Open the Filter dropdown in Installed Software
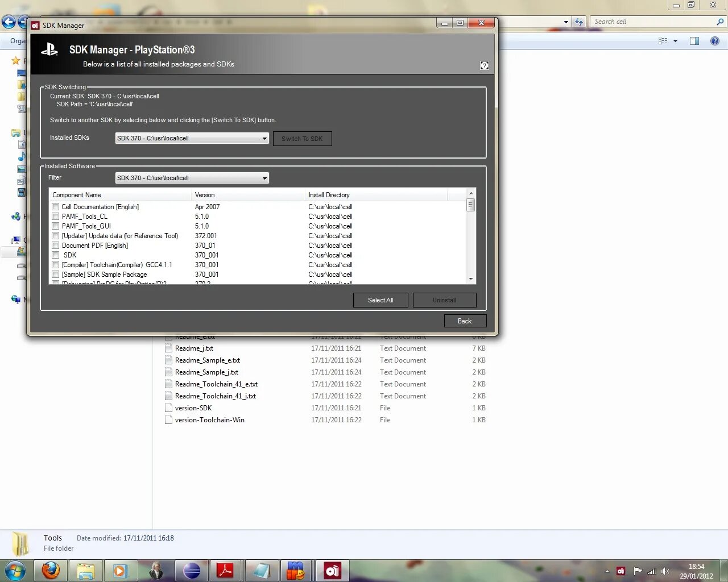The width and height of the screenshot is (728, 582). (x=192, y=178)
